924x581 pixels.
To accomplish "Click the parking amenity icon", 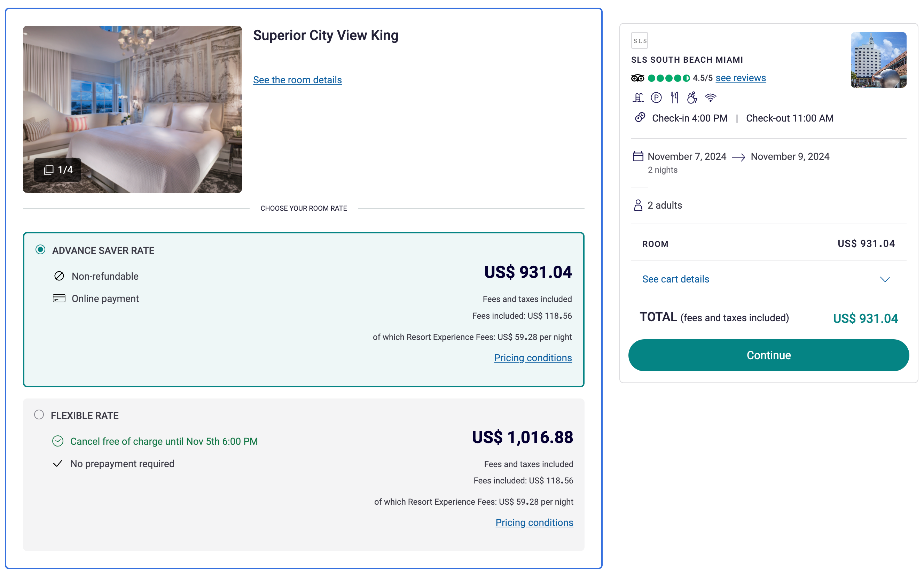I will point(656,98).
